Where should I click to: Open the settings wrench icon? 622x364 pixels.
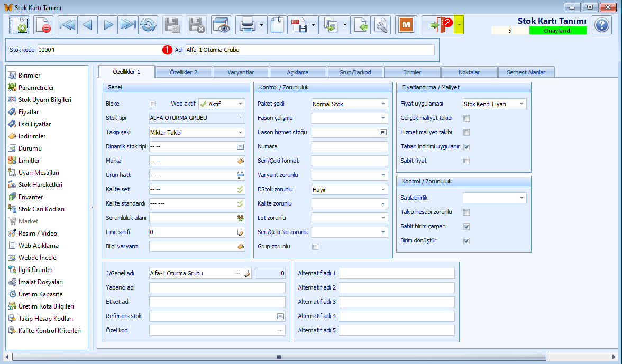(381, 25)
